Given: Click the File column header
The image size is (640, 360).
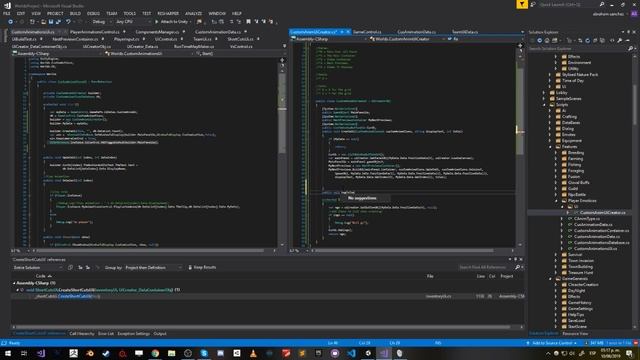Looking at the screenshot, I should tap(430, 276).
